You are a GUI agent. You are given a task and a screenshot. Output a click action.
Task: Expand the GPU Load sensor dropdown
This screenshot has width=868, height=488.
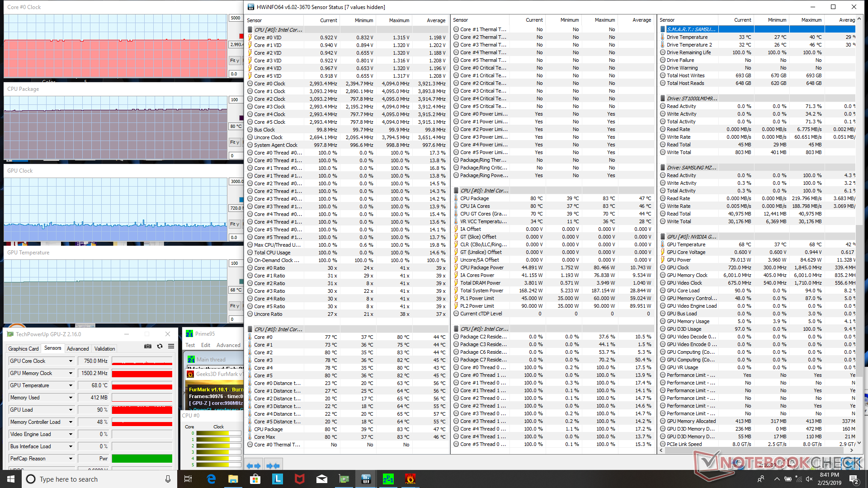(71, 410)
